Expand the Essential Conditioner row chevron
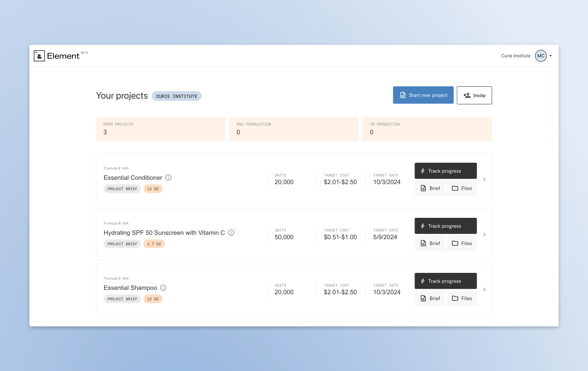588x371 pixels. [484, 180]
